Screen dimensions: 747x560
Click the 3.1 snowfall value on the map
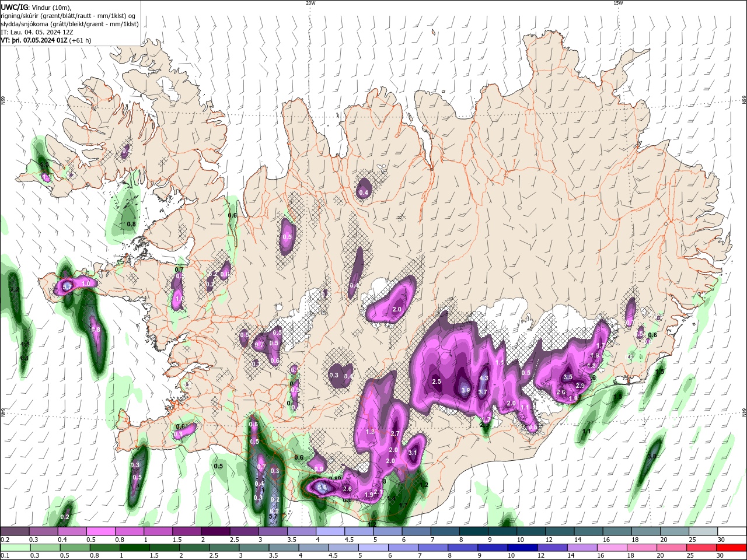413,453
